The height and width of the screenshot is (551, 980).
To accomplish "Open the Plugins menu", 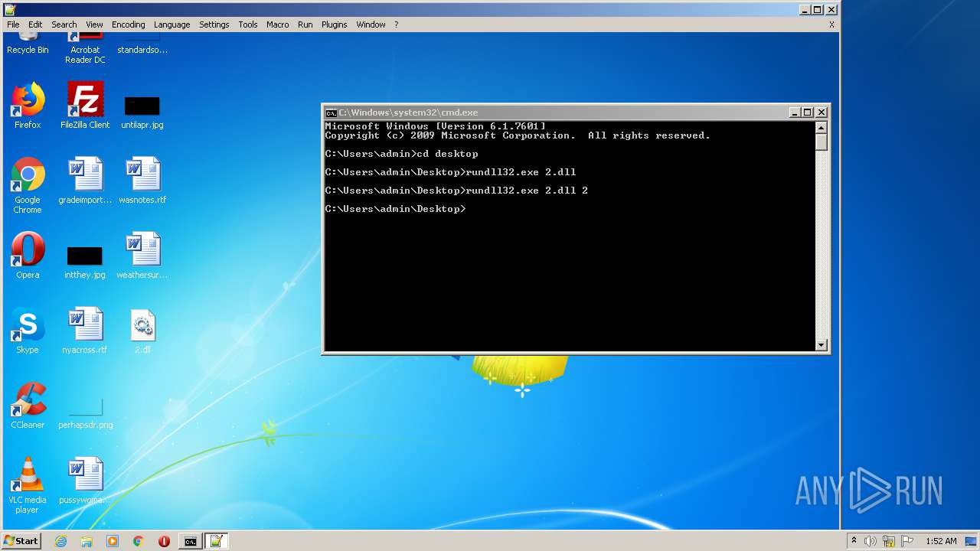I will pos(334,24).
